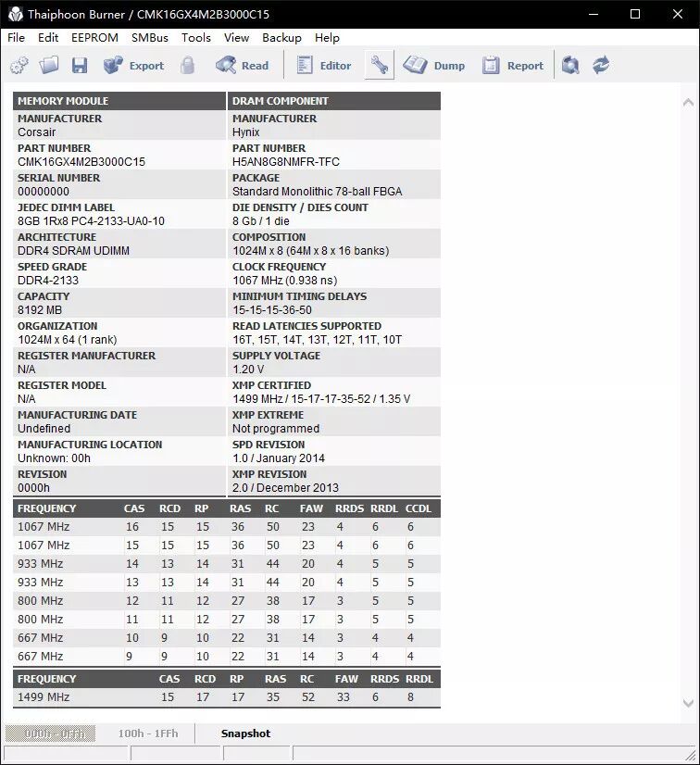
Task: Click the manufacturer value Corsair
Action: 37,132
